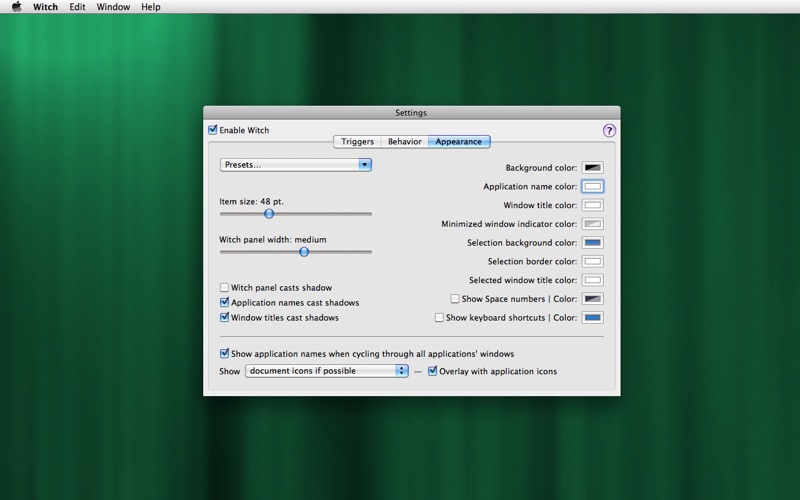Disable the Enable Witch checkbox
The width and height of the screenshot is (800, 500).
click(x=213, y=130)
